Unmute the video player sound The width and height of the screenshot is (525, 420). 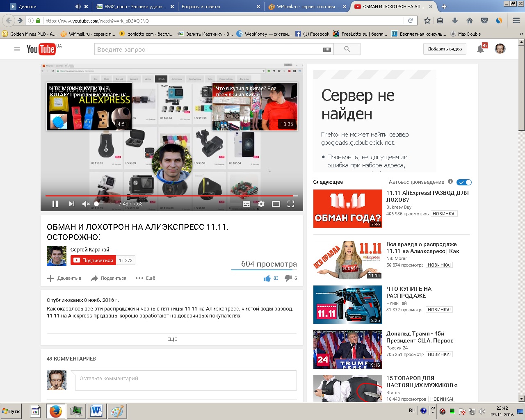pyautogui.click(x=86, y=204)
